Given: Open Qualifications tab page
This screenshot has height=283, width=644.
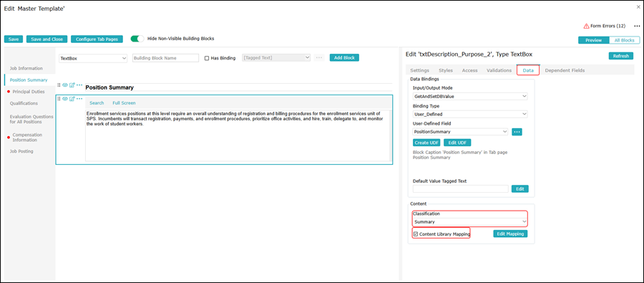Looking at the screenshot, I should coord(24,103).
